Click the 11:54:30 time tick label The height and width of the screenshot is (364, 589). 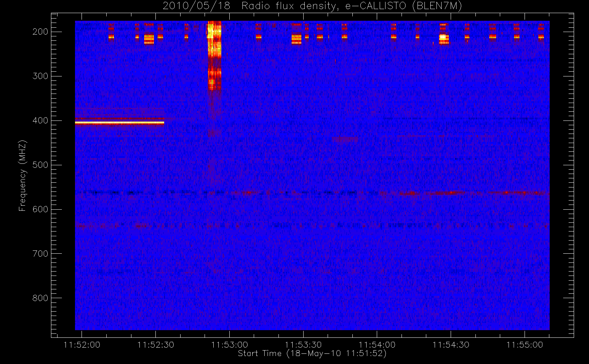(x=451, y=345)
